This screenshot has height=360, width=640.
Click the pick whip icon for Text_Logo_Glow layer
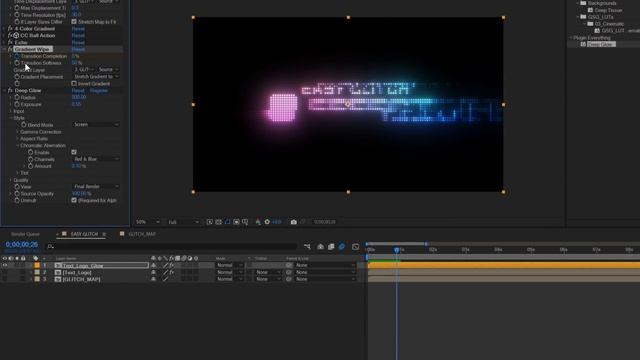tap(289, 265)
